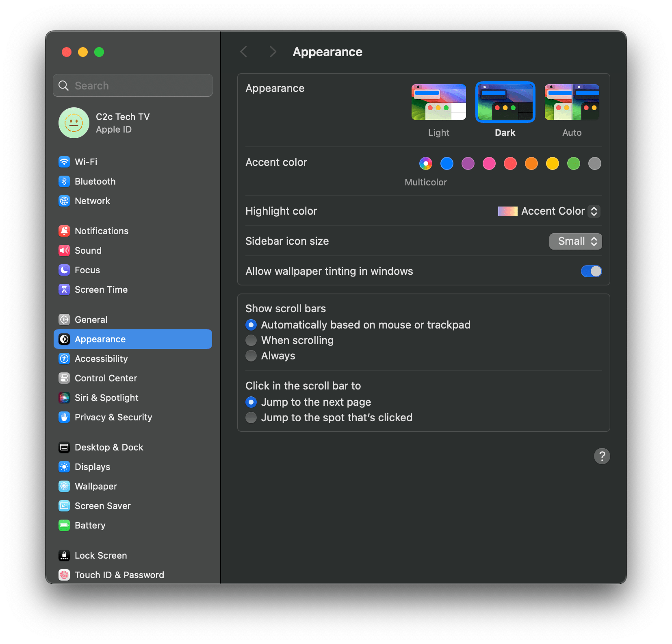
Task: Select the purple accent color
Action: [468, 163]
